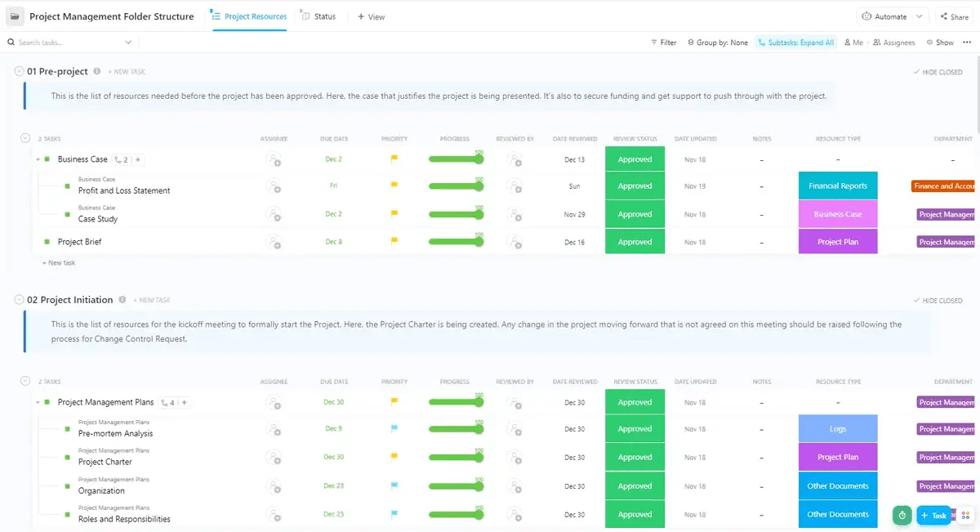Click status square of Profit and Loss Statement

68,186
